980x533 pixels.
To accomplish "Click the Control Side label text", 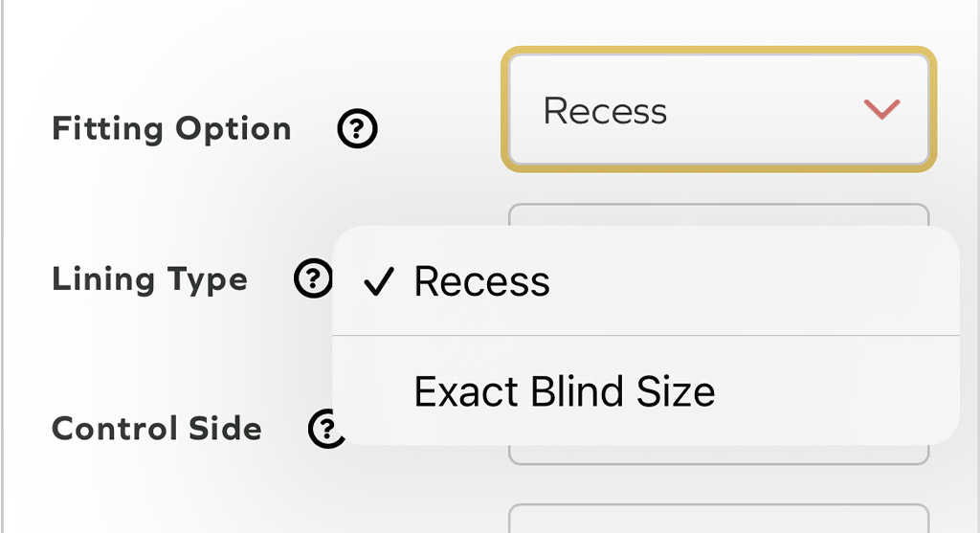I will [x=156, y=428].
